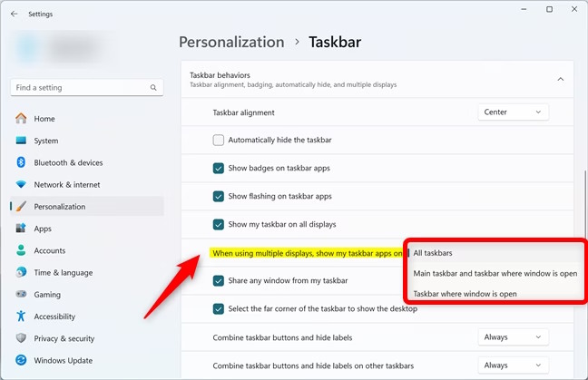Open Windows Update label
This screenshot has width=588, height=380.
point(63,360)
